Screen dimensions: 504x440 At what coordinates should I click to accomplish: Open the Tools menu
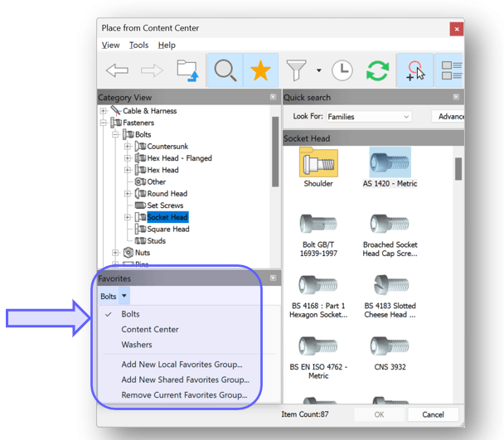click(138, 45)
